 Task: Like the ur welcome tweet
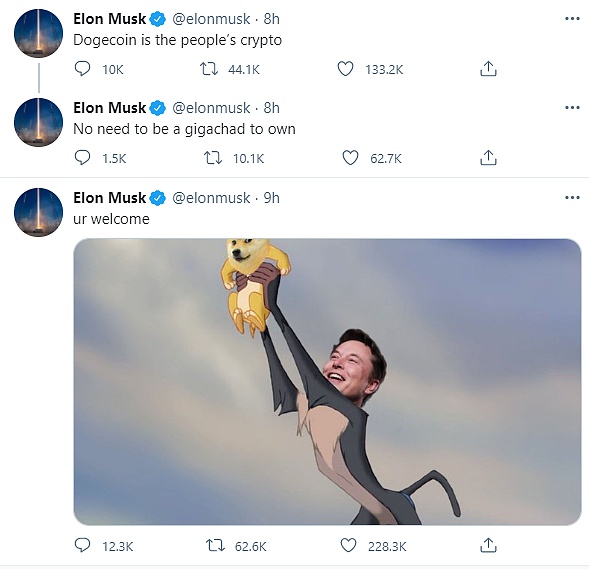(x=348, y=545)
